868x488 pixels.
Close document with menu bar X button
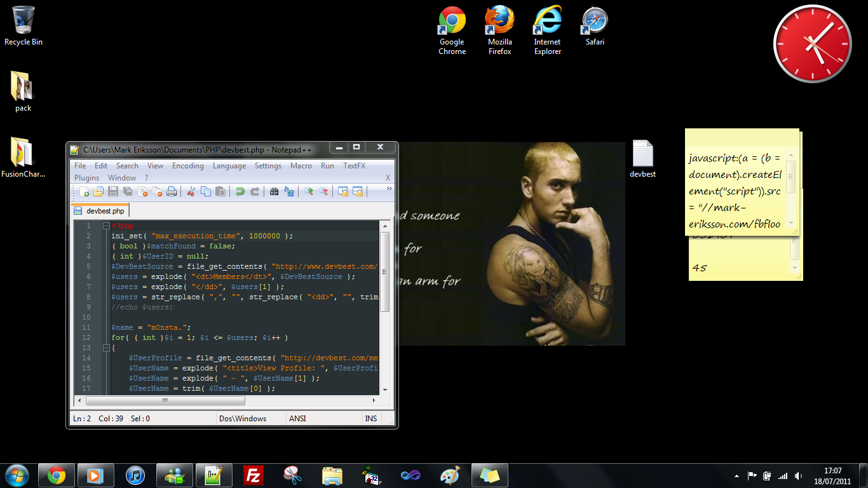[x=388, y=178]
